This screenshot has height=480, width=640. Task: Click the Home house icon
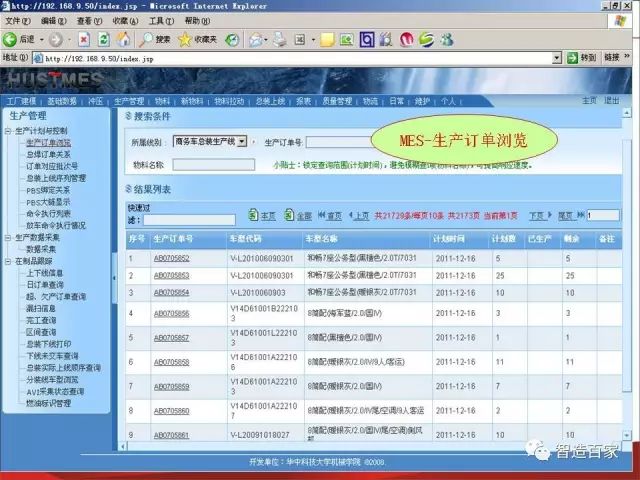point(123,40)
